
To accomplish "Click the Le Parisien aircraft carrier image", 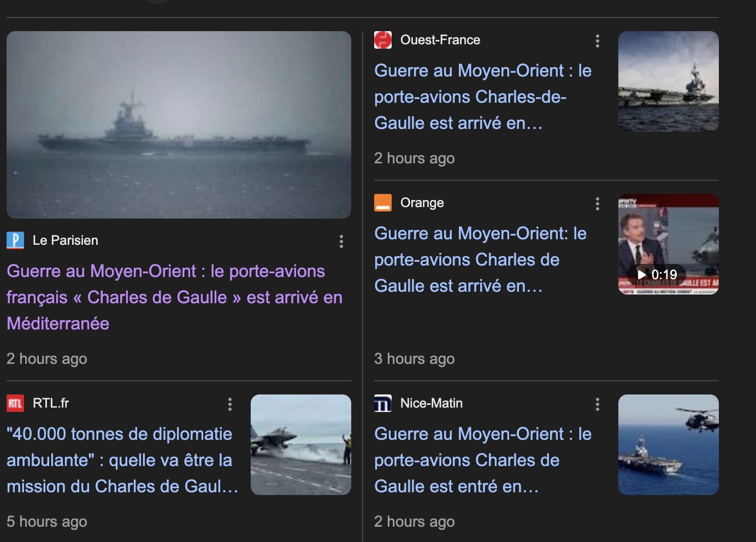I will (179, 125).
